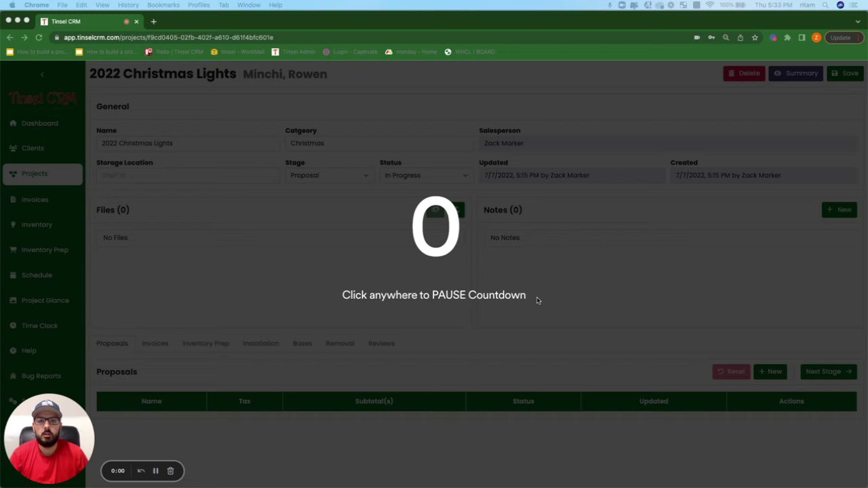
Task: Click the presenter webcam bubble
Action: click(x=49, y=439)
